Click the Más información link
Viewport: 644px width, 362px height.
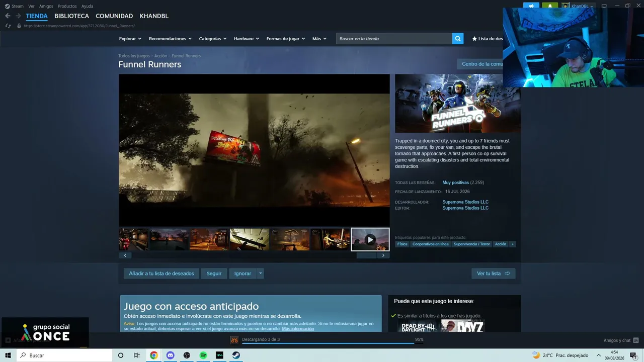pyautogui.click(x=298, y=329)
